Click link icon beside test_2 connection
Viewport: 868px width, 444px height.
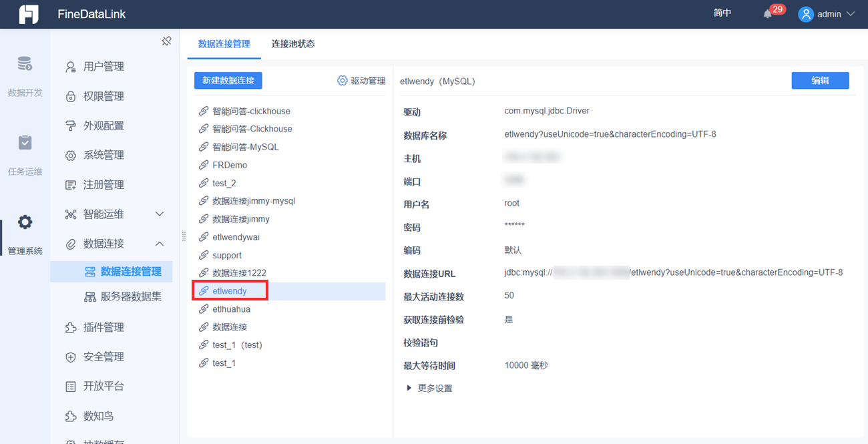(204, 183)
